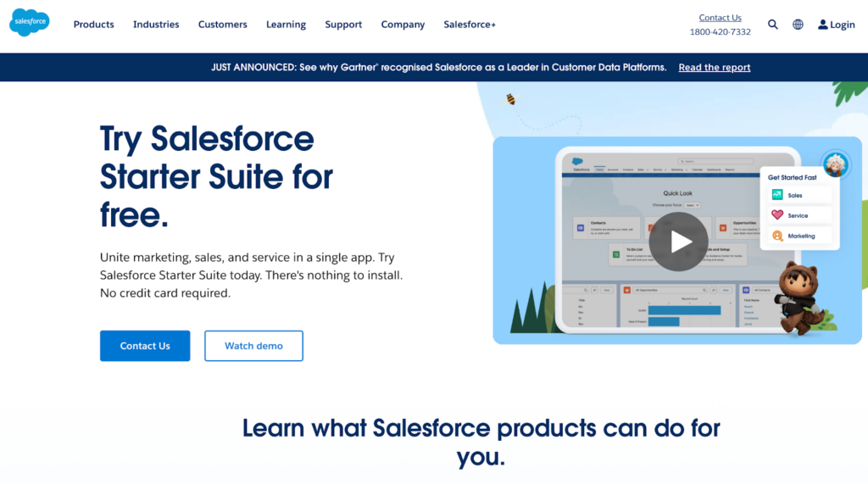The image size is (868, 484).
Task: Expand the Products menu
Action: coord(93,25)
